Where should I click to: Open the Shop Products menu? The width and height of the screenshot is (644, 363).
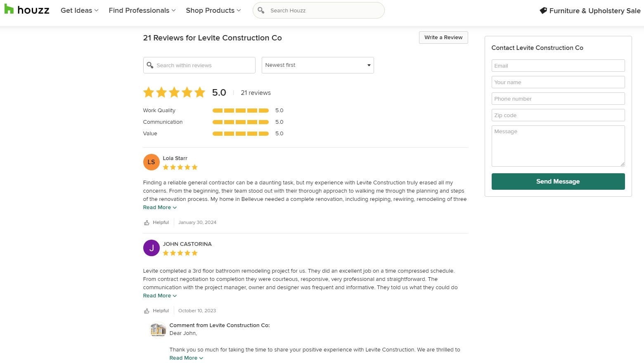(x=213, y=10)
